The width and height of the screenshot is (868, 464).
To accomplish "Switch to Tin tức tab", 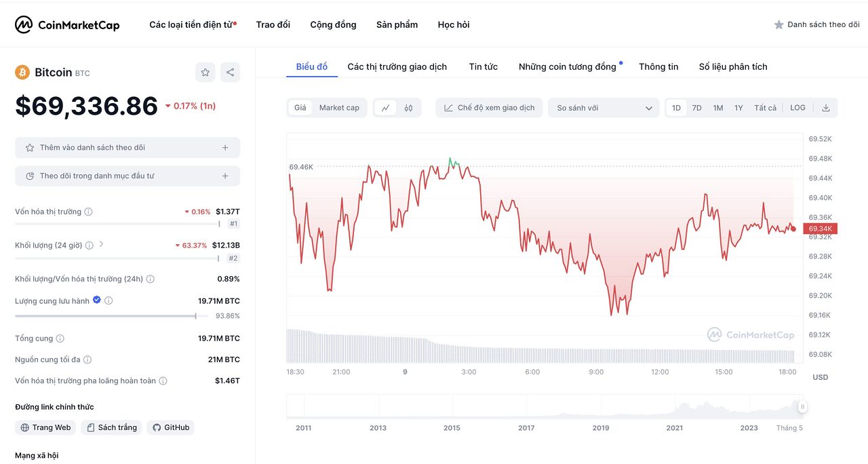I will click(x=484, y=66).
